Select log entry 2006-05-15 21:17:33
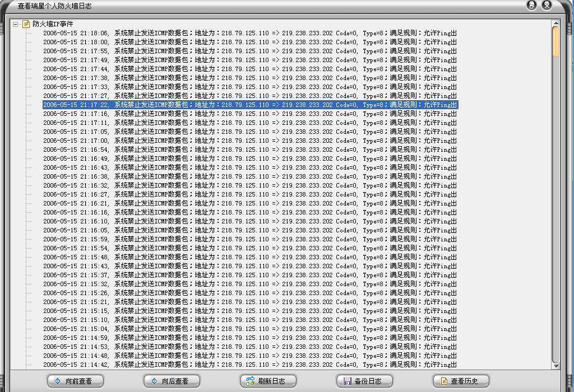Image resolution: width=574 pixels, height=392 pixels. (251, 87)
